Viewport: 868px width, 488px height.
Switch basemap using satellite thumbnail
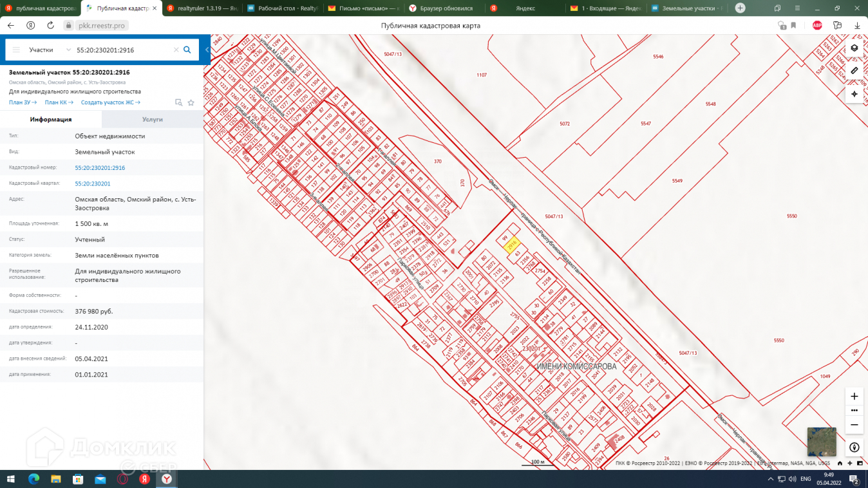pyautogui.click(x=822, y=442)
